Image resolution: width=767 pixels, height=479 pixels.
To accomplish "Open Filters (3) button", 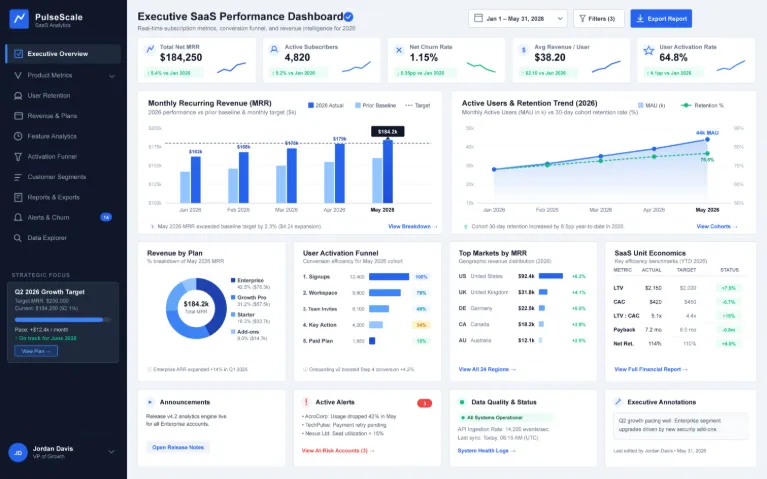I will (599, 19).
